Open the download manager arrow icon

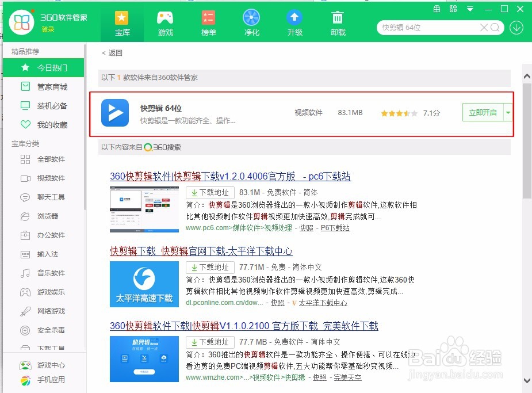point(516,28)
